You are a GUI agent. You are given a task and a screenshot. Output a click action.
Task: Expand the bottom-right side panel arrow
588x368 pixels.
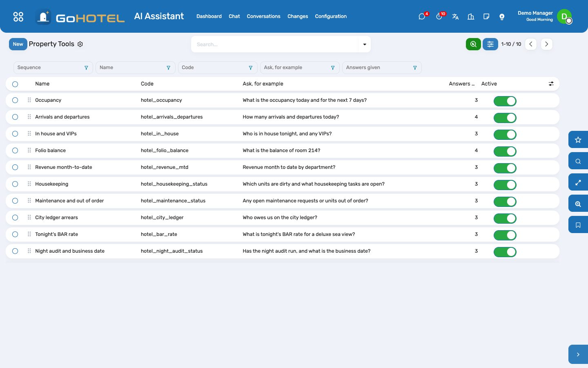coord(578,355)
